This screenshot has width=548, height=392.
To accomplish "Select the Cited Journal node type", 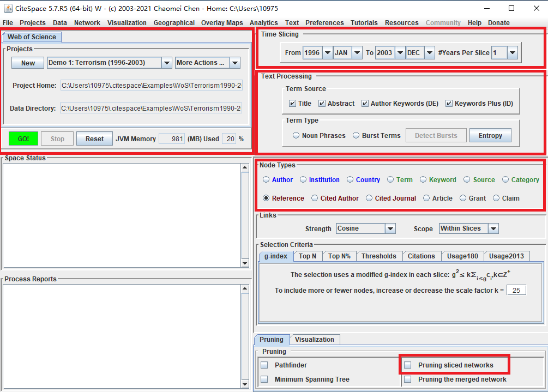I will 369,198.
